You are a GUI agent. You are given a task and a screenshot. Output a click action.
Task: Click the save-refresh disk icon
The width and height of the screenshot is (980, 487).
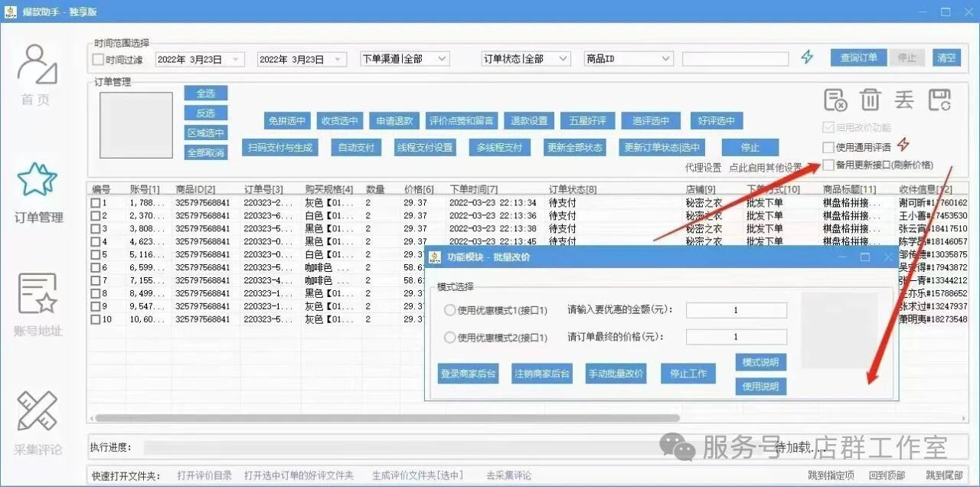click(940, 98)
